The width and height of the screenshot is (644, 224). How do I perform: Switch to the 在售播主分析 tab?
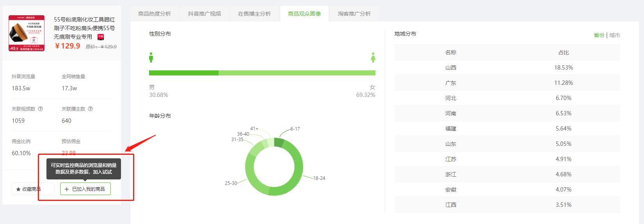click(x=254, y=14)
